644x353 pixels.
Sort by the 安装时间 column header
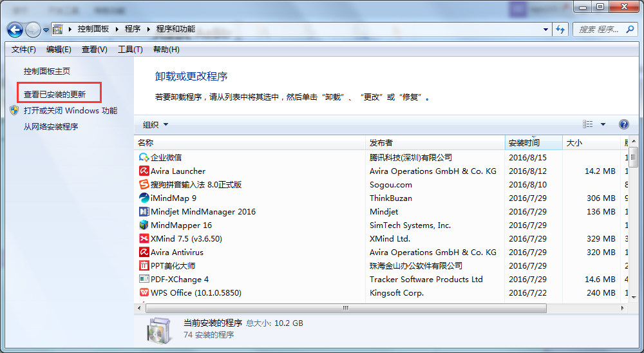pos(524,142)
